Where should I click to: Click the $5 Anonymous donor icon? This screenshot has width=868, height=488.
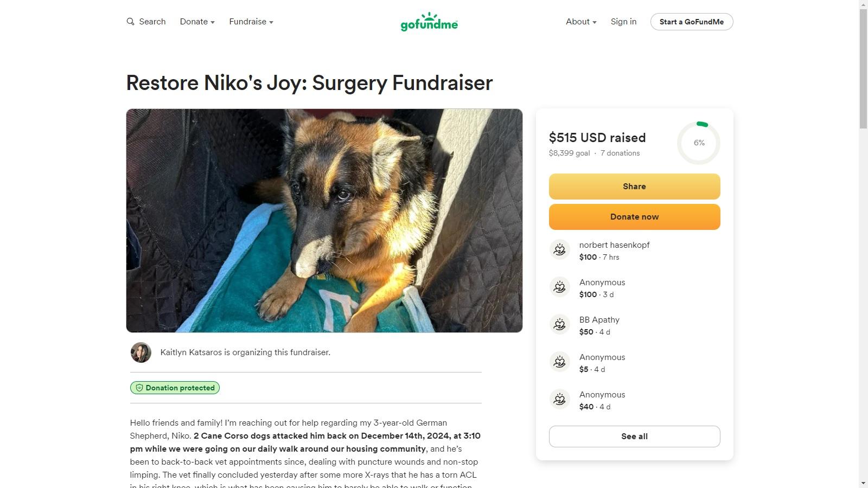pos(559,362)
